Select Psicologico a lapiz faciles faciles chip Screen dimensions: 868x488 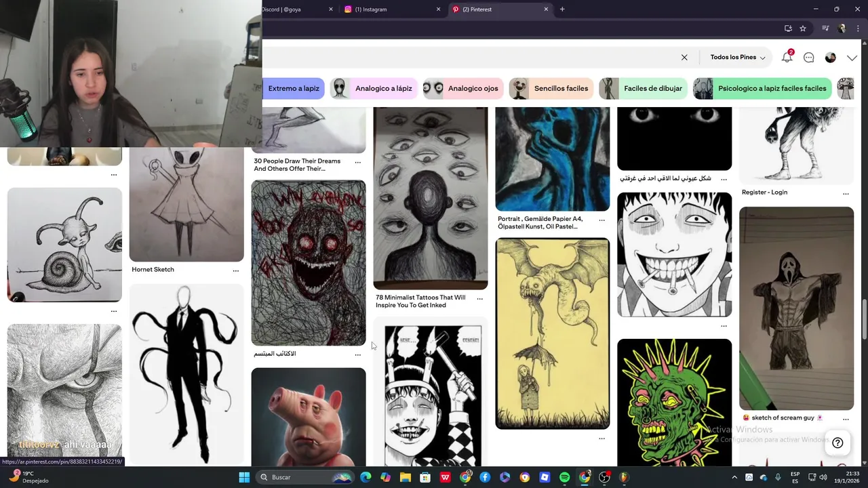point(762,88)
